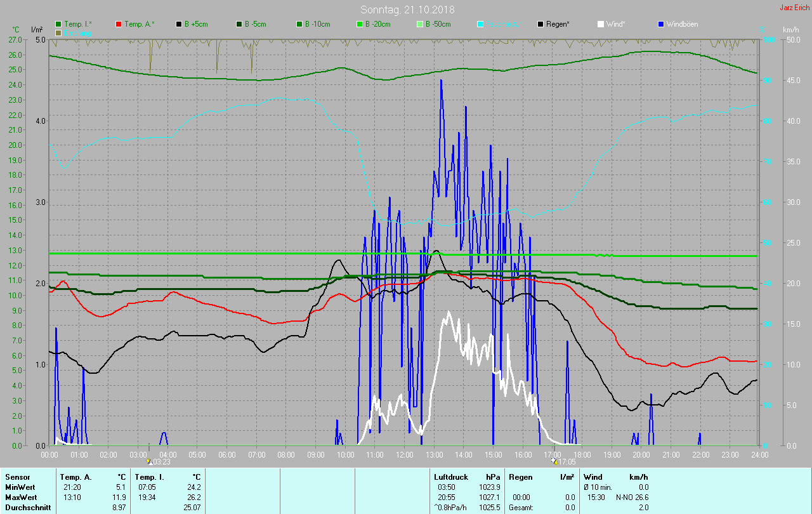Click the red Temp. A. legend swatch
The width and height of the screenshot is (812, 514).
(x=119, y=24)
